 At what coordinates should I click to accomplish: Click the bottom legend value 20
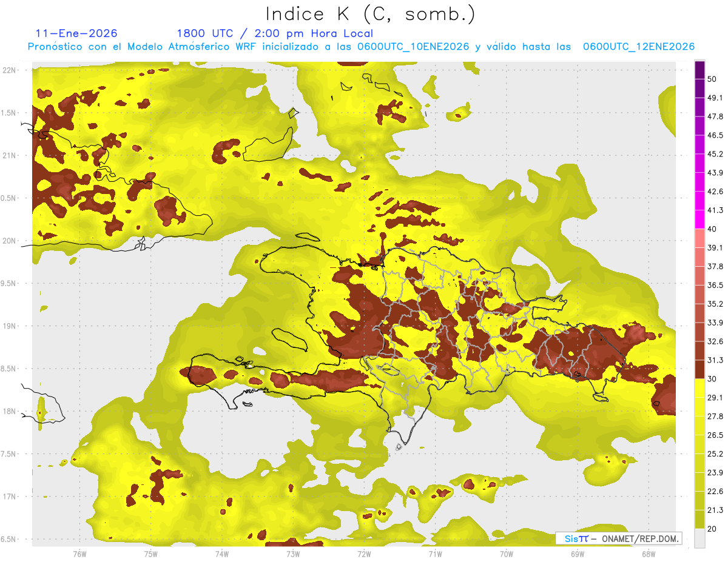(x=712, y=529)
